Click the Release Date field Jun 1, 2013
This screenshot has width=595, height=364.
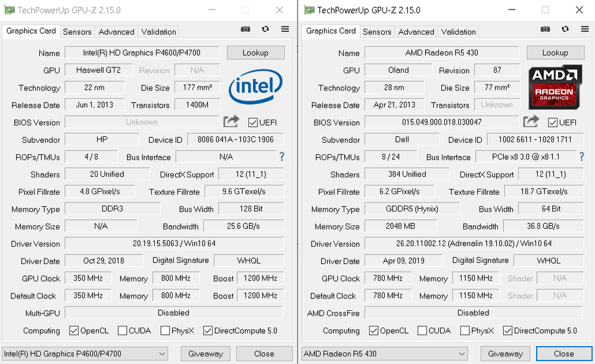(x=95, y=105)
